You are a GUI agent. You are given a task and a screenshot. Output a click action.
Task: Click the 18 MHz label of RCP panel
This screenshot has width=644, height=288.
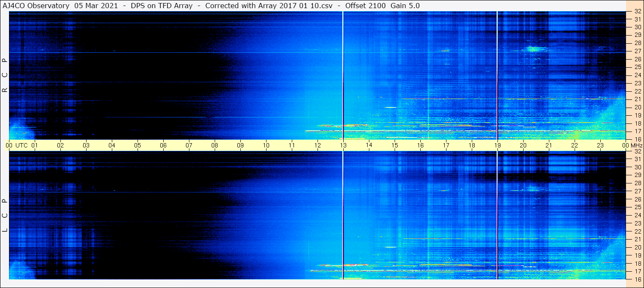[x=637, y=123]
